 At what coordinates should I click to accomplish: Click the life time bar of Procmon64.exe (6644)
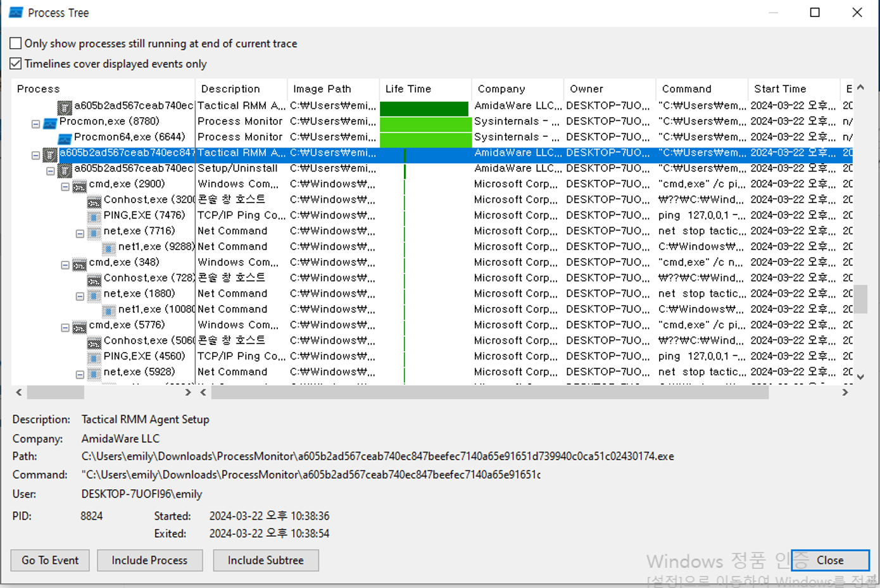pos(425,140)
